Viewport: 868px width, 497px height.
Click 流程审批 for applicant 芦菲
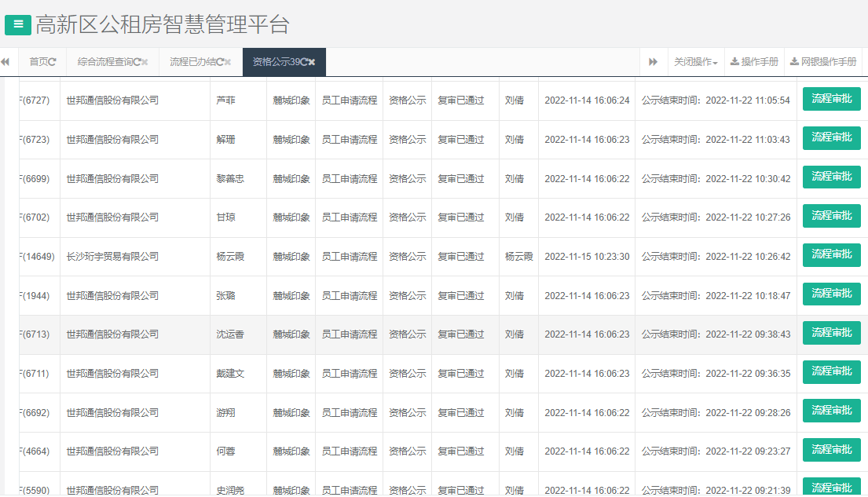point(831,99)
